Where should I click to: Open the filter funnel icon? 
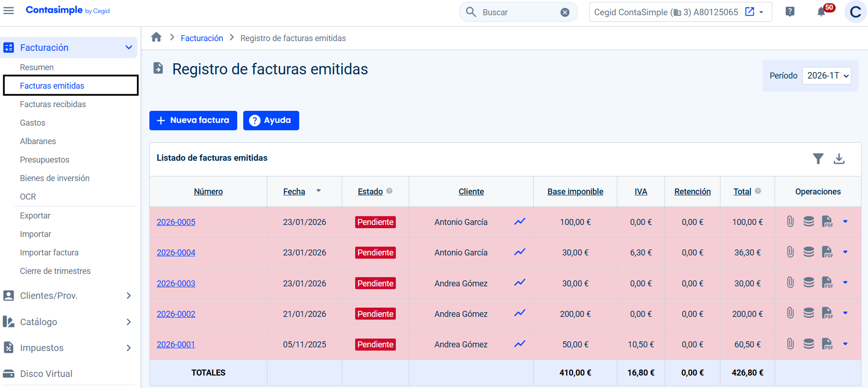tap(818, 158)
